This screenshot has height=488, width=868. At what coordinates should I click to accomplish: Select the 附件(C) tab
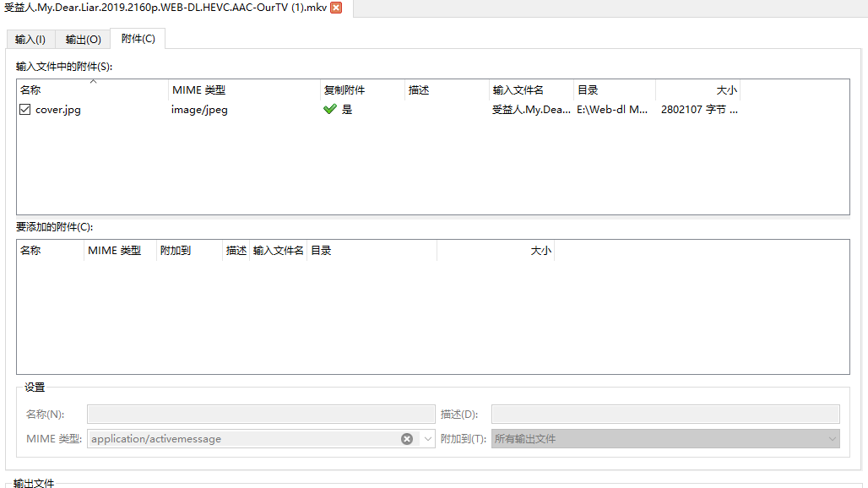(x=138, y=39)
